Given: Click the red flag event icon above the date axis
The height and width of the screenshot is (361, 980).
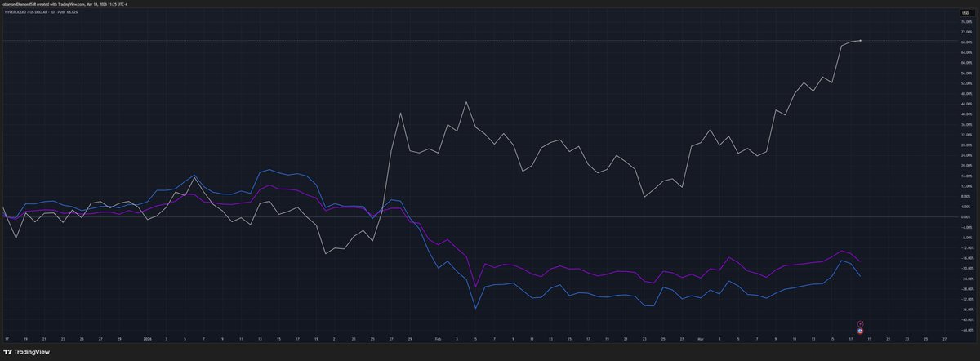Looking at the screenshot, I should [x=860, y=331].
